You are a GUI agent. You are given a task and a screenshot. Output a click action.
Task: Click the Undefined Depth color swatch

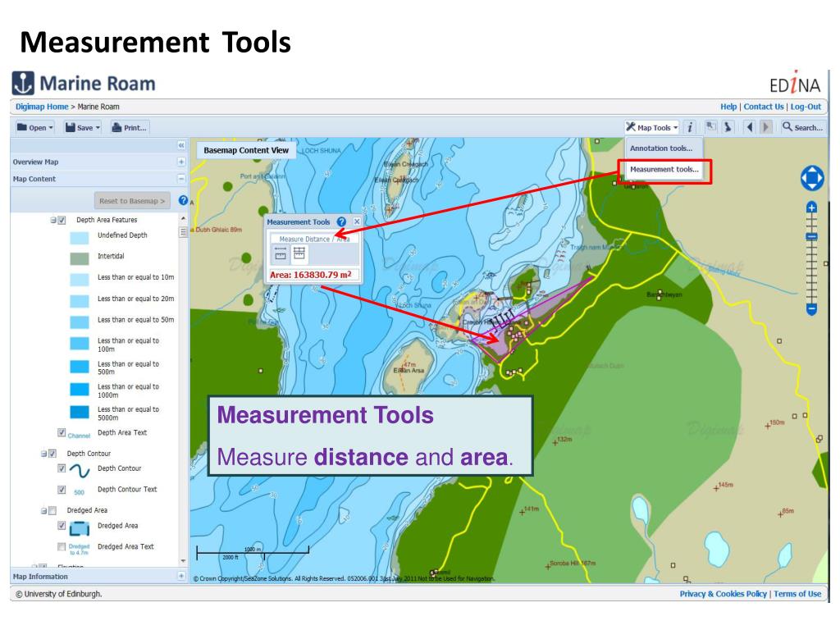(x=80, y=238)
